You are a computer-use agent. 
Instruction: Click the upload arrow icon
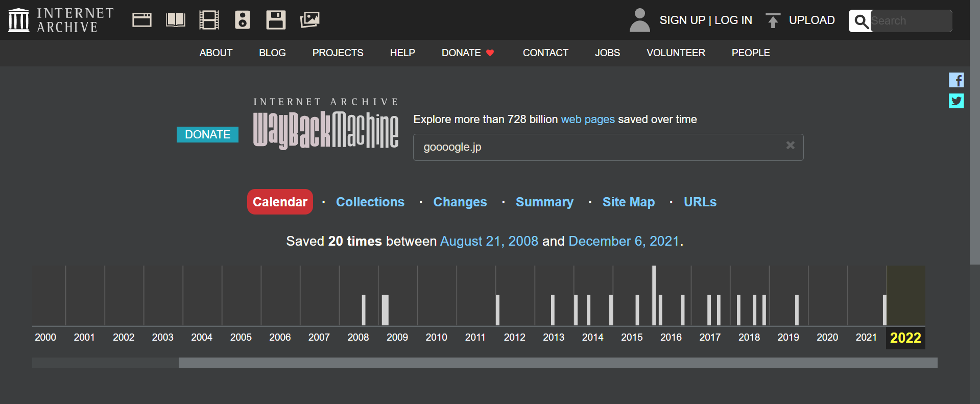(x=773, y=20)
